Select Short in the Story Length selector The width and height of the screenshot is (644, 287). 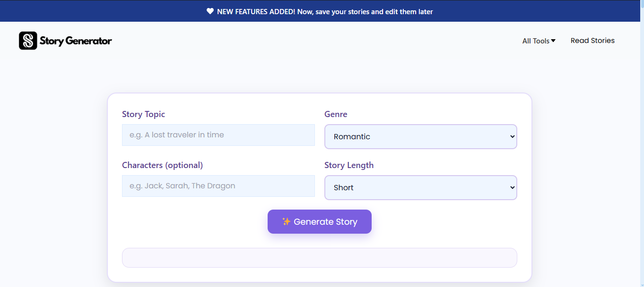tap(420, 187)
